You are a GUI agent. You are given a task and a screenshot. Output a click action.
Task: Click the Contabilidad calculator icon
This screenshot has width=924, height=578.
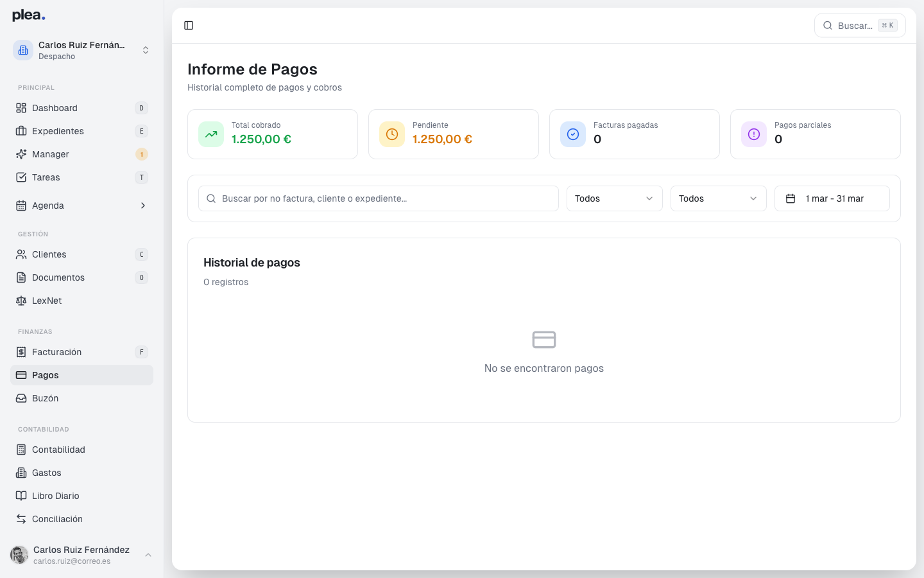(21, 450)
